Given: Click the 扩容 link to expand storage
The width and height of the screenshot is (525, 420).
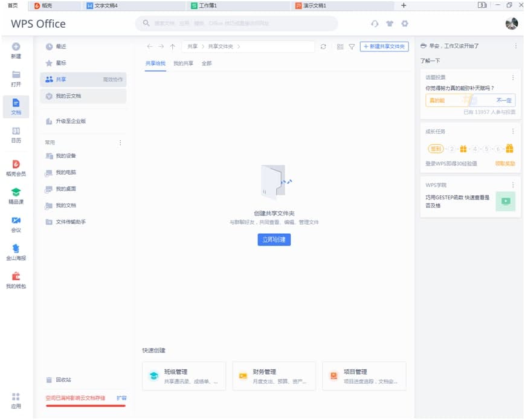Looking at the screenshot, I should [121, 398].
